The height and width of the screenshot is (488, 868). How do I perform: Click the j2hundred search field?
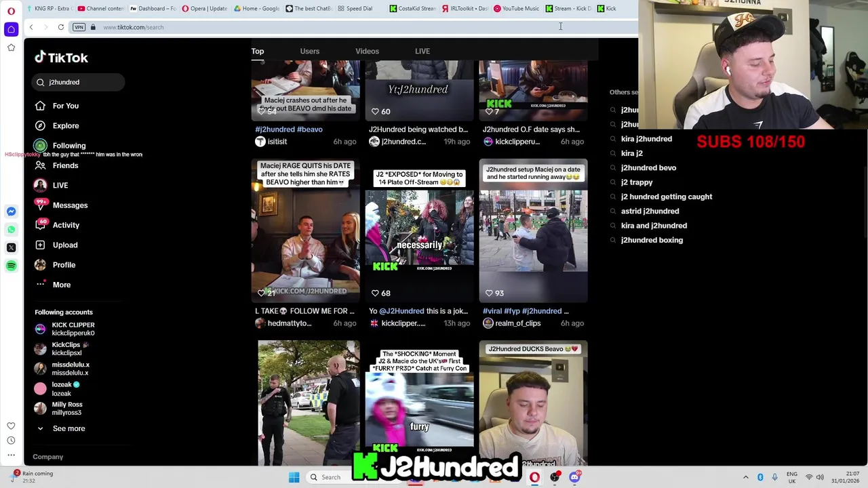point(78,82)
